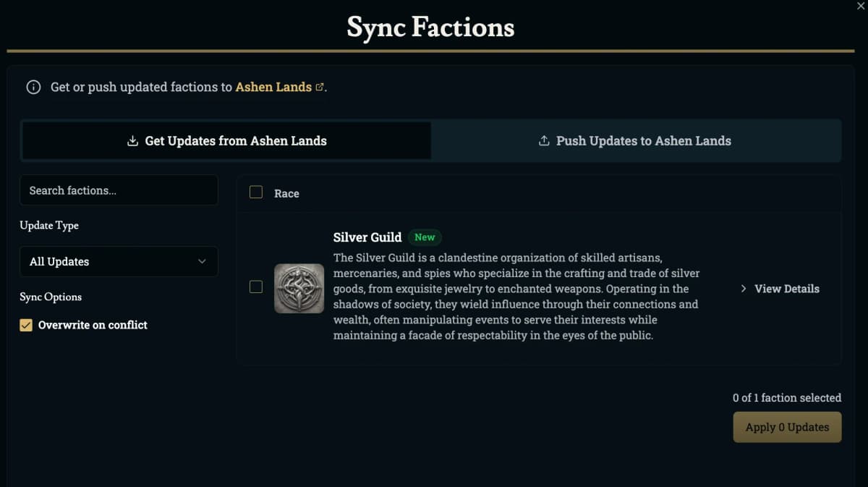Viewport: 868px width, 487px height.
Task: Open the All Updates dropdown
Action: pos(118,262)
